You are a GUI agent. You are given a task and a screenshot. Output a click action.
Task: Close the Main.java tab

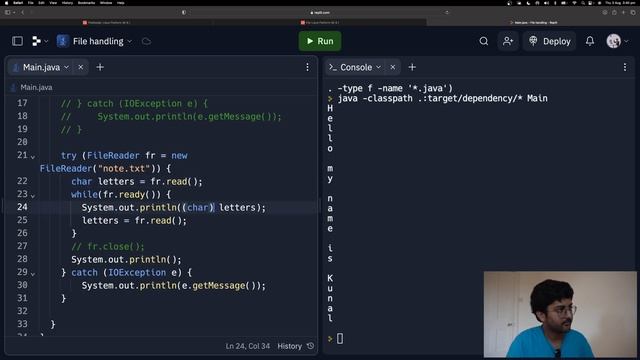point(81,67)
